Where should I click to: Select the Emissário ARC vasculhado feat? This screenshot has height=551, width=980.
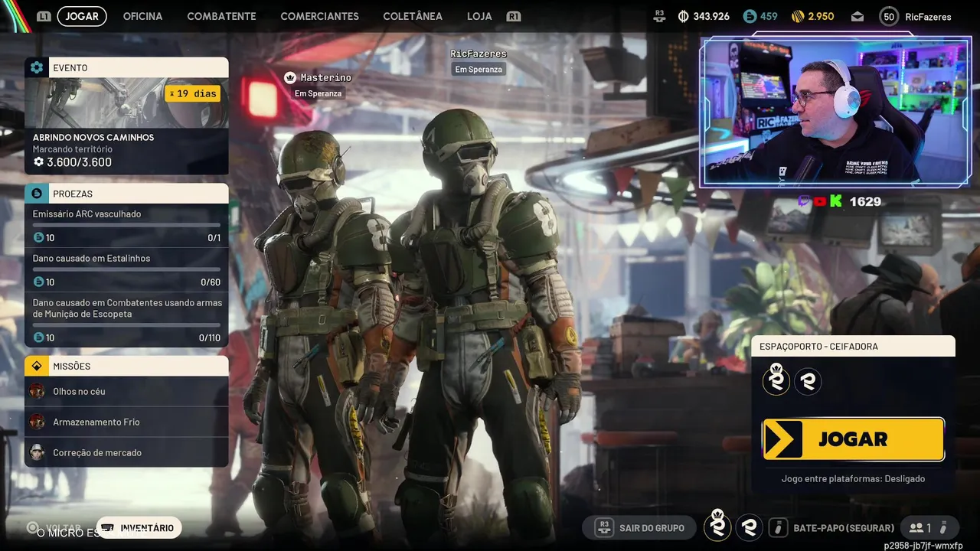coord(126,226)
